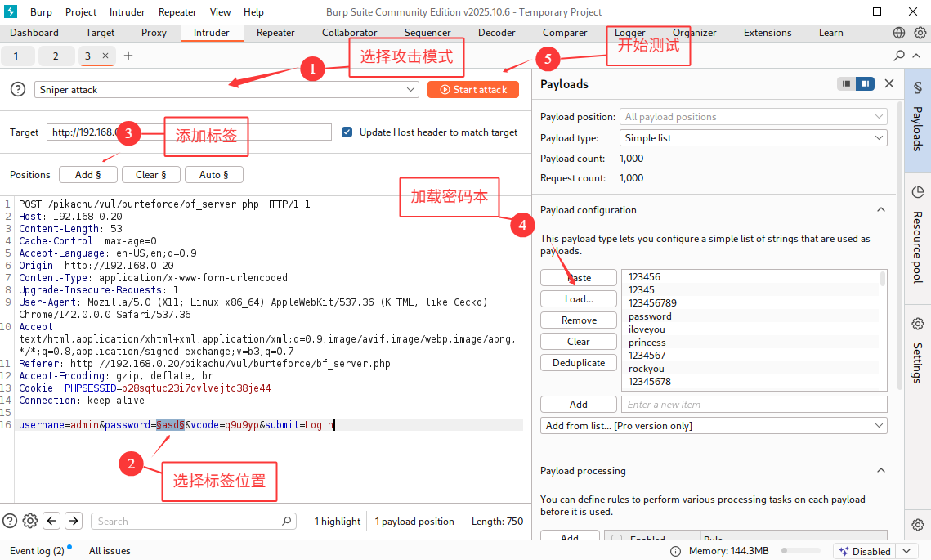Image resolution: width=931 pixels, height=560 pixels.
Task: Collapse the Payload configuration section
Action: [881, 209]
